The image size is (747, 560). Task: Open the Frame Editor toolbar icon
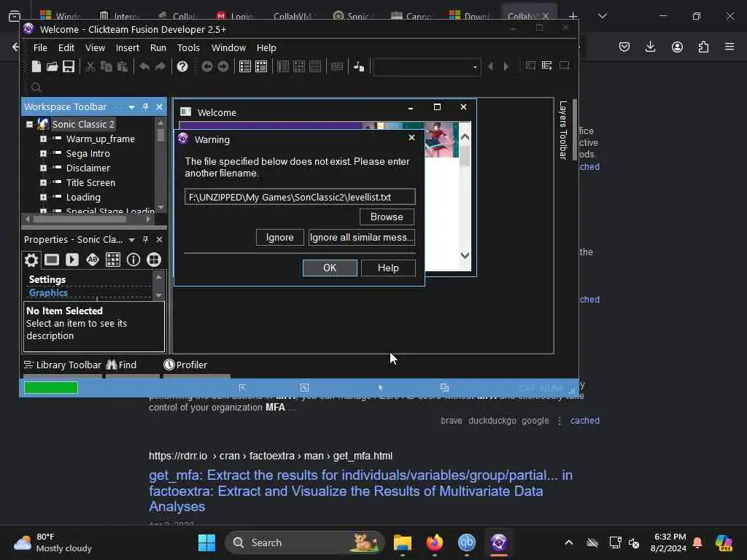[261, 66]
